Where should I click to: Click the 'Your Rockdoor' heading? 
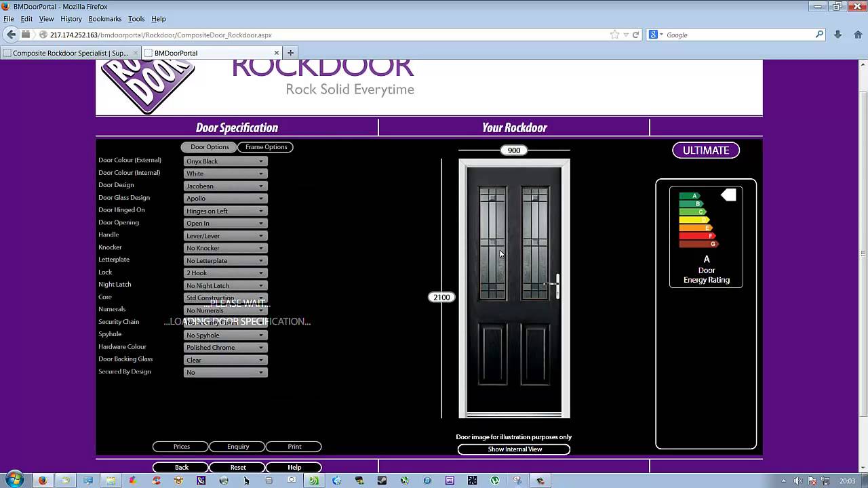(x=514, y=127)
